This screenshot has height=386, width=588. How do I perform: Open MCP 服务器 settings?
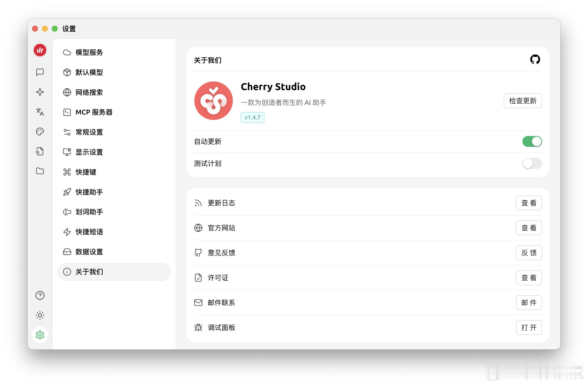tap(114, 112)
